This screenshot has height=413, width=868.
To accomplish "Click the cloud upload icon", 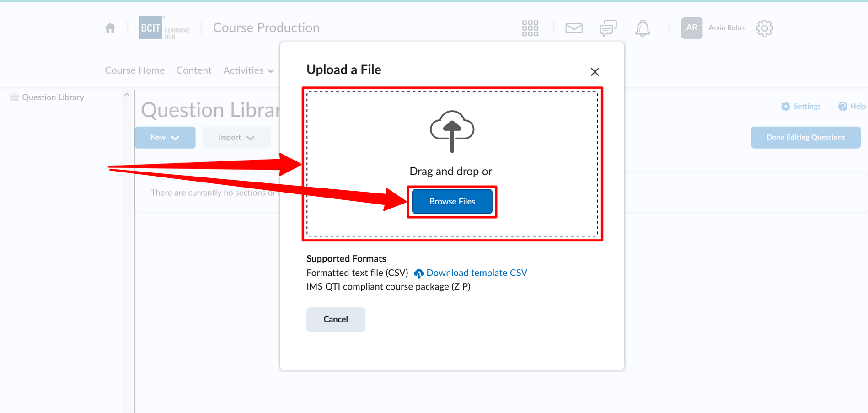I will 452,131.
